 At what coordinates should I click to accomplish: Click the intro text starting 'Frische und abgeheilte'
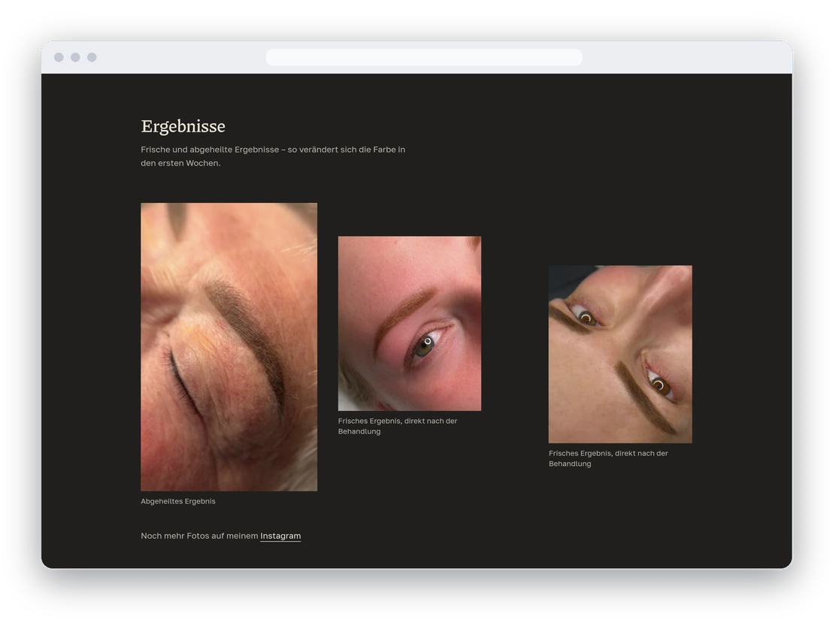click(x=273, y=156)
